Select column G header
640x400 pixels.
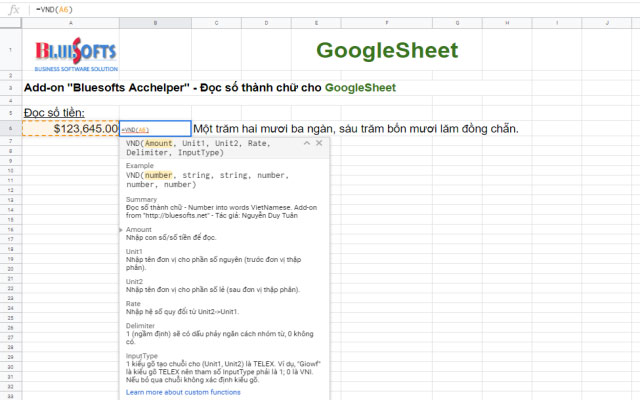(457, 23)
